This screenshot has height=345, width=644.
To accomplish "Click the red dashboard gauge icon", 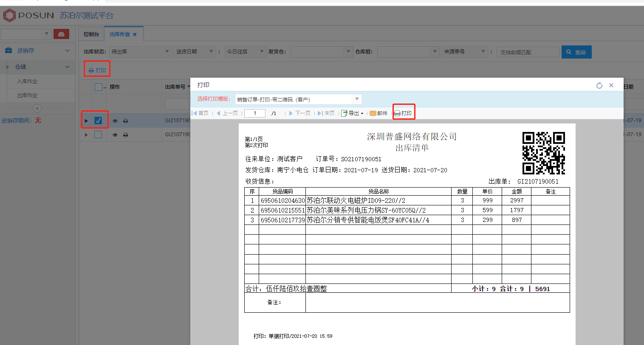I will [x=61, y=34].
